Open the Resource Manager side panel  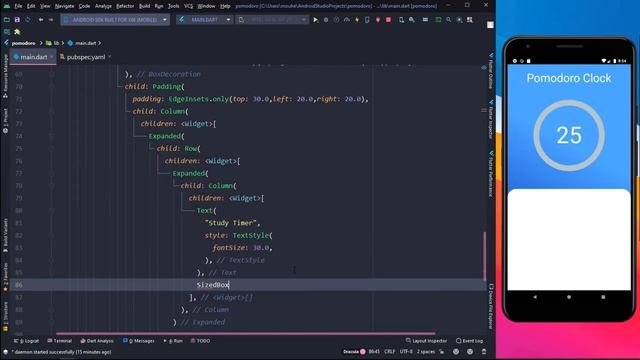pyautogui.click(x=5, y=76)
